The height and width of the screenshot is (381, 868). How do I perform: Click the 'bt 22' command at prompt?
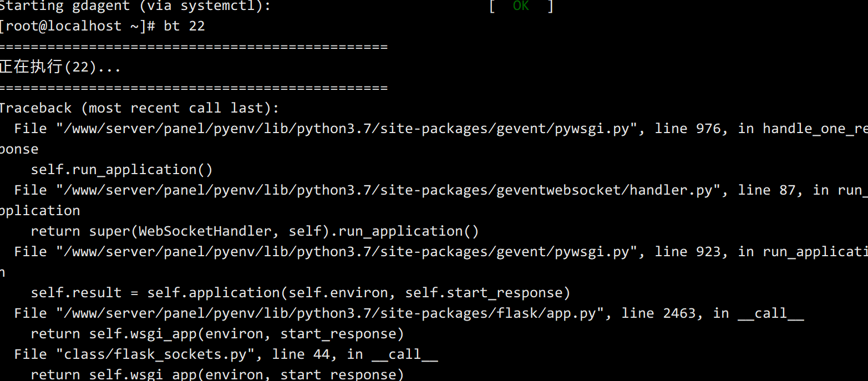[184, 26]
